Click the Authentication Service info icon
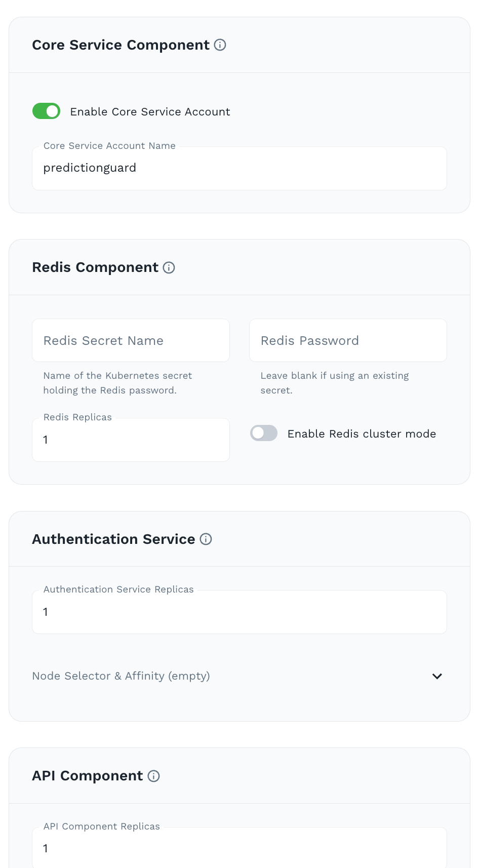The width and height of the screenshot is (478, 868). pos(206,539)
